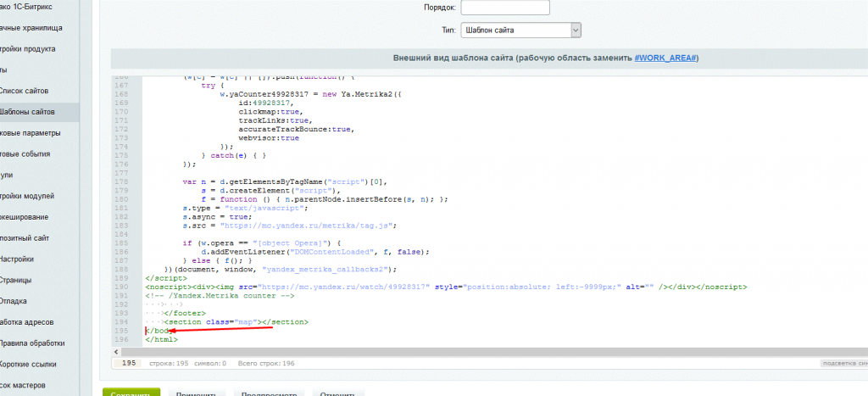Click the horizontal scrollbar under the code
The width and height of the screenshot is (868, 396).
[x=475, y=349]
